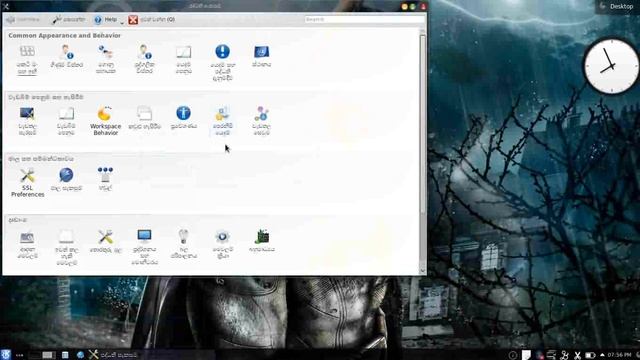Select the System Settings taskbar entry

114,355
